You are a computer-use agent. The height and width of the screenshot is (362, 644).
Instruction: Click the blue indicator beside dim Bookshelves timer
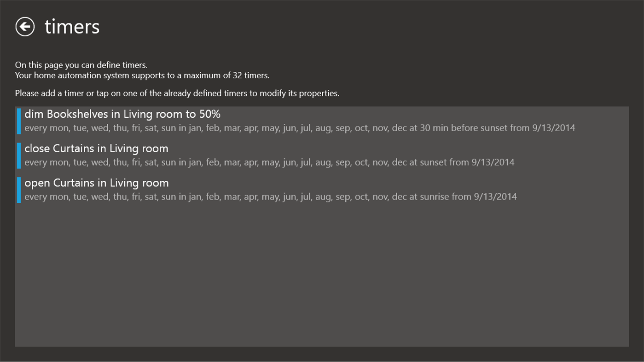(x=19, y=121)
